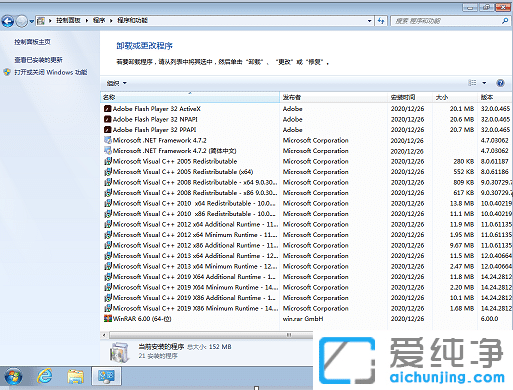The image size is (513, 390).
Task: Click the horizontal scrollbar left arrow
Action: tap(104, 335)
